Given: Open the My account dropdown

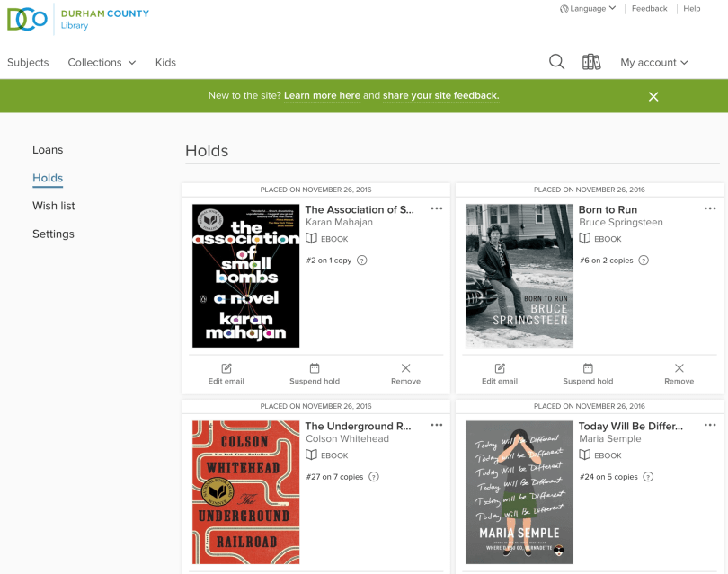Looking at the screenshot, I should pos(653,63).
